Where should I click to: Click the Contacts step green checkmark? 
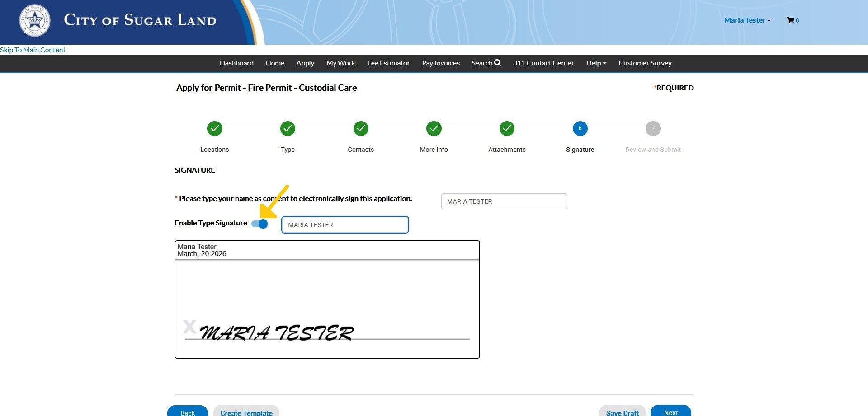tap(361, 129)
